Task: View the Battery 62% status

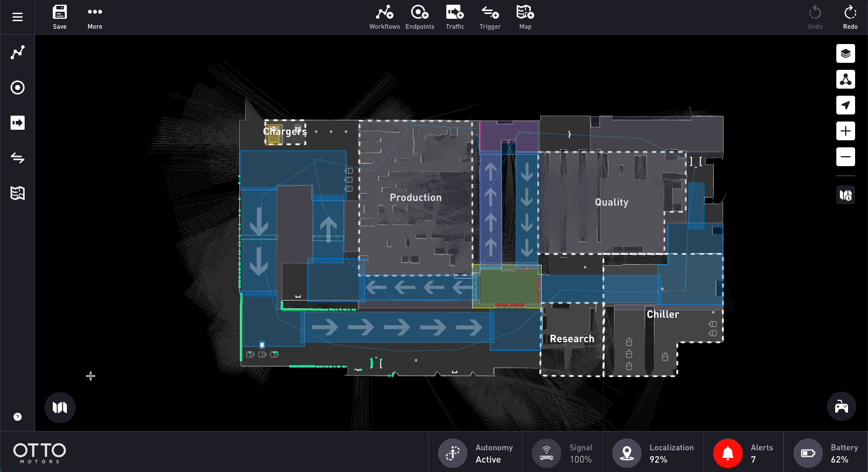Action: point(826,453)
